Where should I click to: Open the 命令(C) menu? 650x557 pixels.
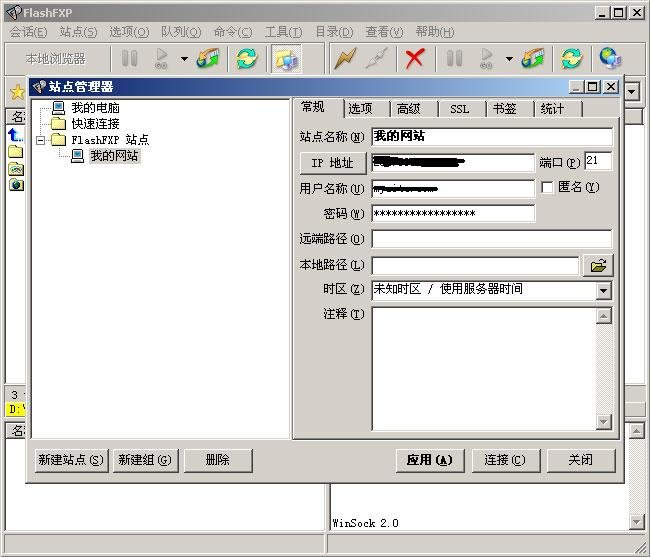(233, 32)
